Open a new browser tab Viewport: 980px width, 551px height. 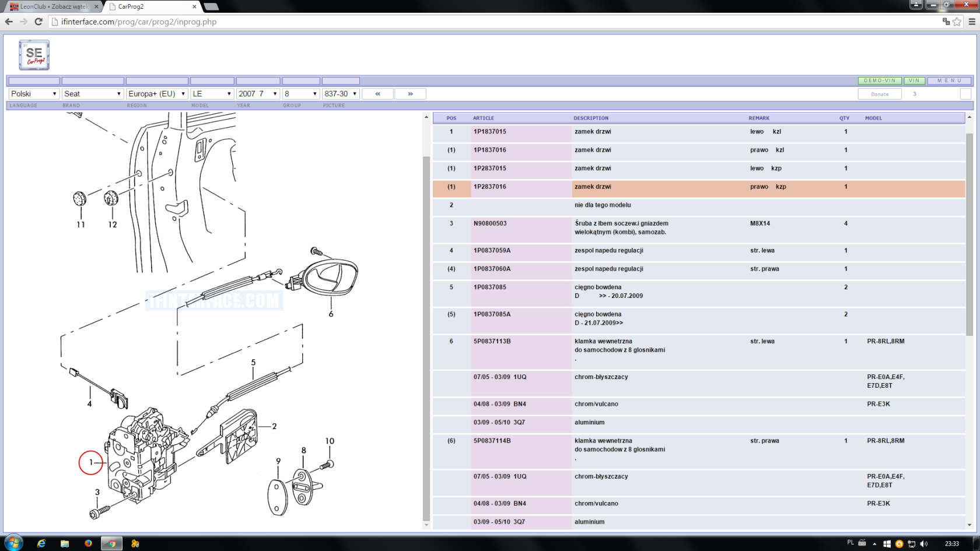pyautogui.click(x=211, y=6)
